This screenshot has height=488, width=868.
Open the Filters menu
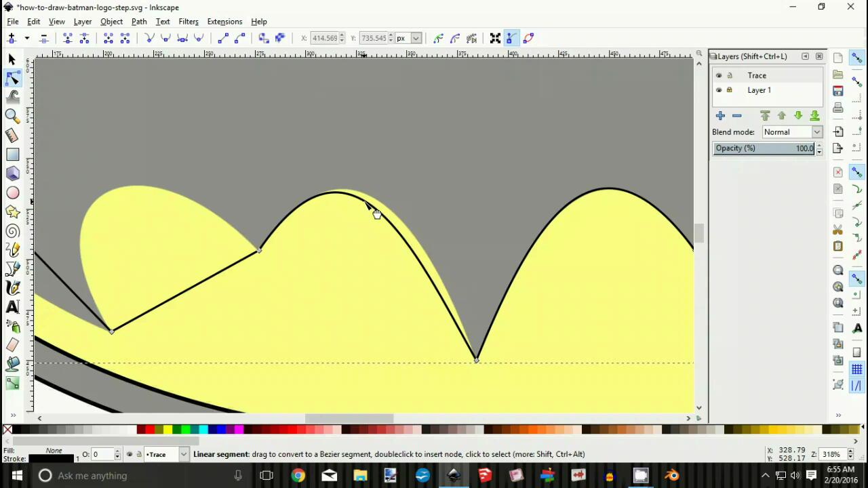189,22
